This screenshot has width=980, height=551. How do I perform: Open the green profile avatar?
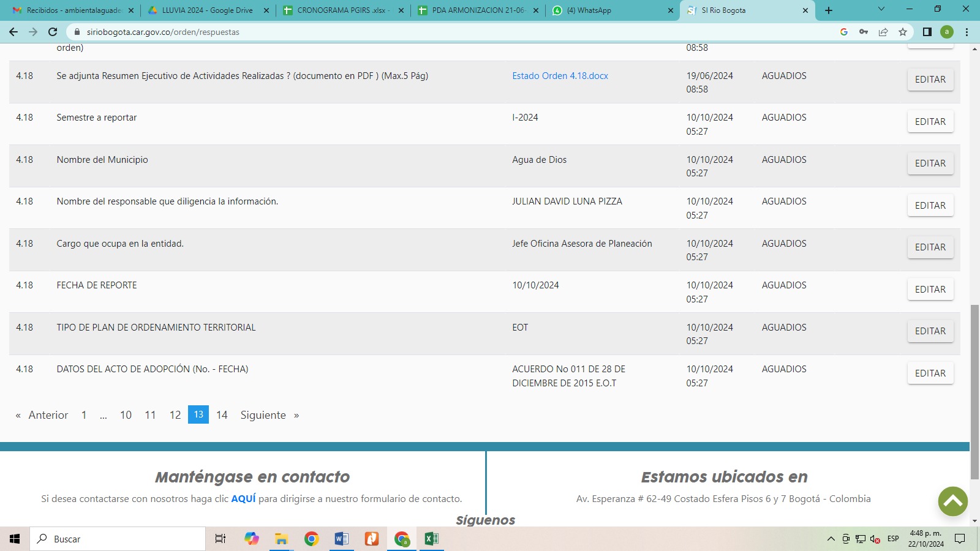(x=947, y=32)
